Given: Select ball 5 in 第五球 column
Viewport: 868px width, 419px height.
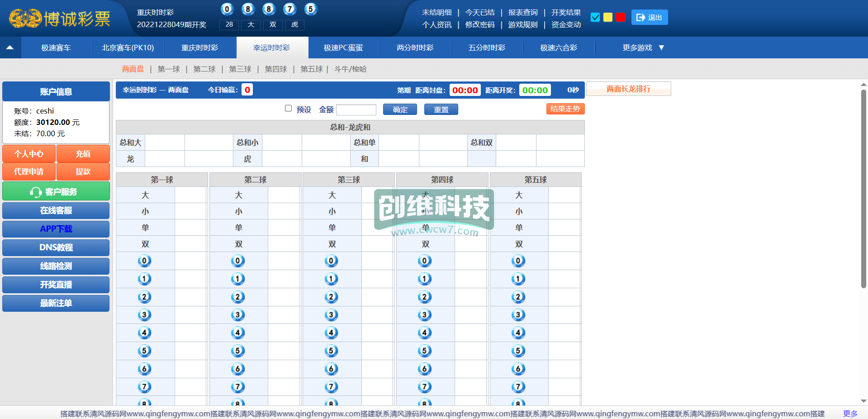Looking at the screenshot, I should point(518,351).
